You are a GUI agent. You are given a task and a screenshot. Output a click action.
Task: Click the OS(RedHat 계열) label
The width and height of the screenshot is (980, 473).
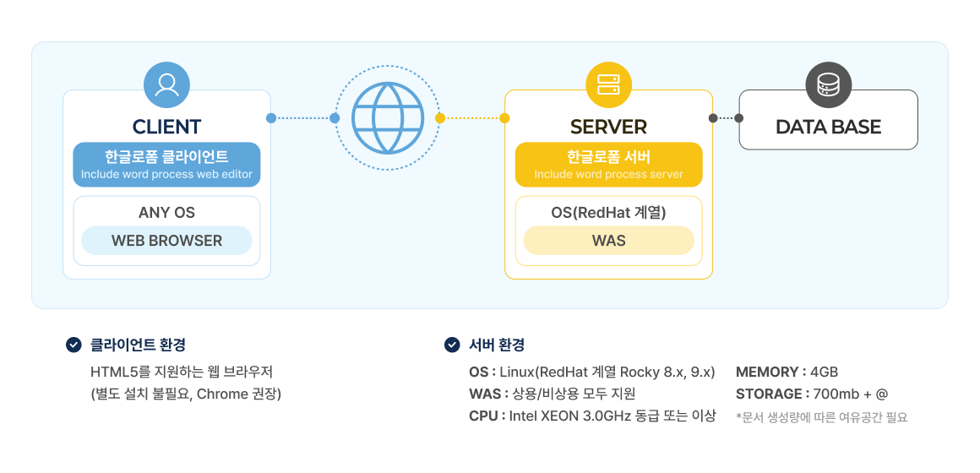pyautogui.click(x=609, y=213)
